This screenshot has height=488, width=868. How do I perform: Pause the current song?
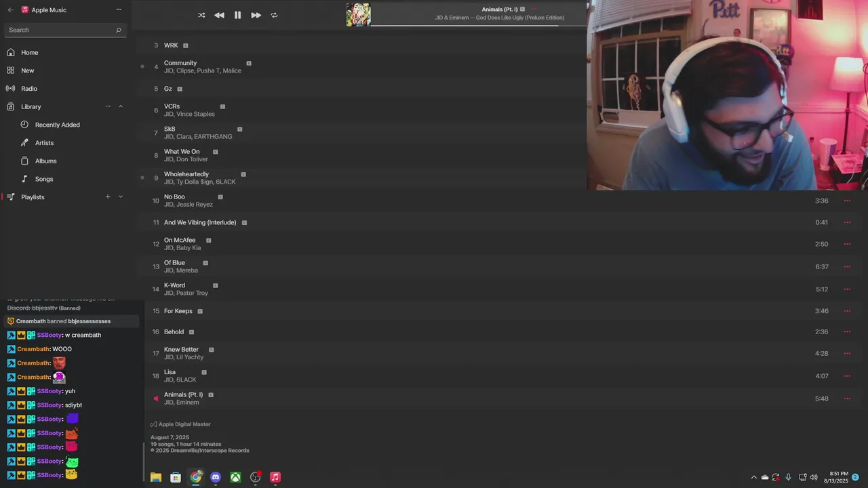(237, 15)
